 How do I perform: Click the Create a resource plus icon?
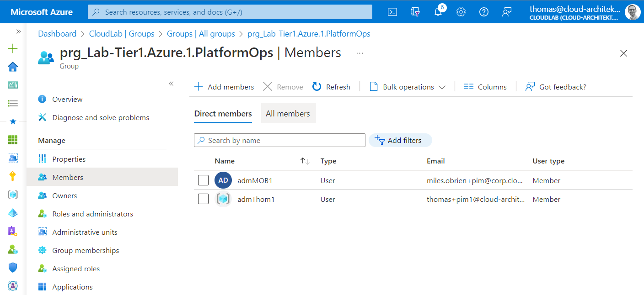[13, 48]
